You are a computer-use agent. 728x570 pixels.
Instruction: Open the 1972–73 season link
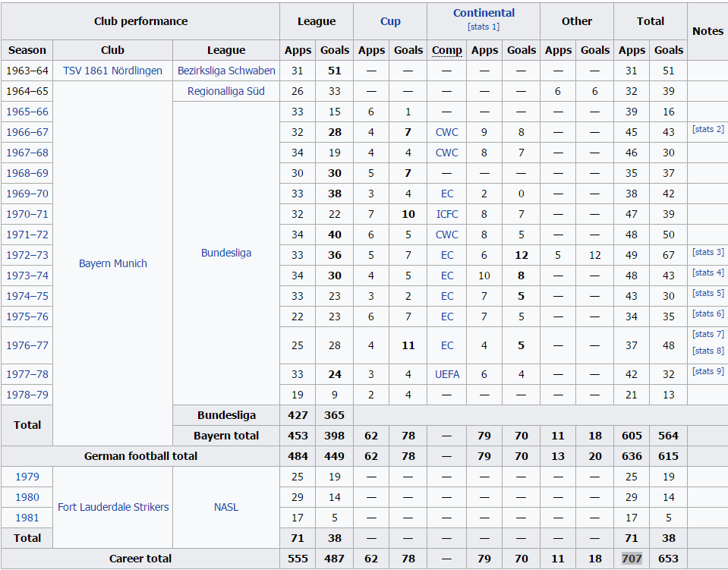27,255
